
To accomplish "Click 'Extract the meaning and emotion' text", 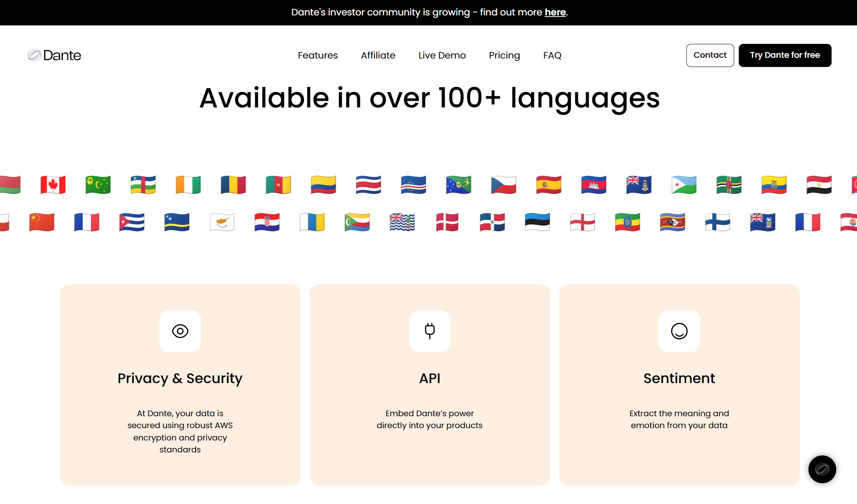I will (679, 419).
